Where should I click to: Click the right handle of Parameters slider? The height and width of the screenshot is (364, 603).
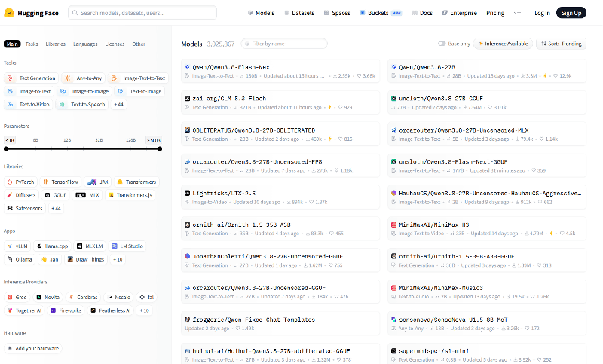[x=160, y=148]
